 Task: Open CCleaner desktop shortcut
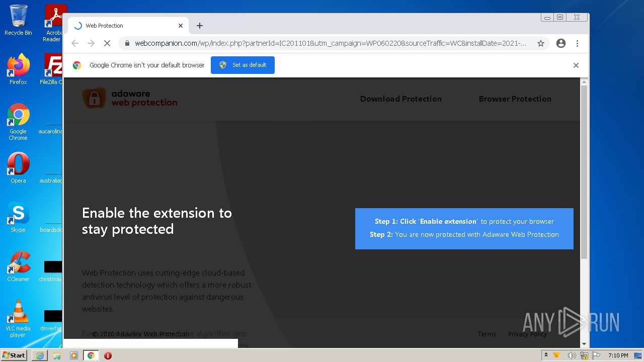(18, 266)
